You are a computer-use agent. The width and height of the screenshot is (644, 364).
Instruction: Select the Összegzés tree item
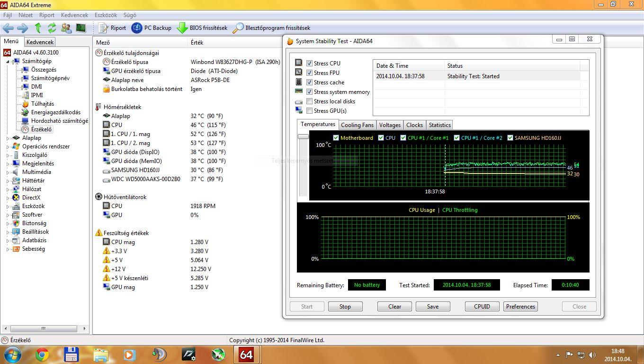tap(44, 70)
